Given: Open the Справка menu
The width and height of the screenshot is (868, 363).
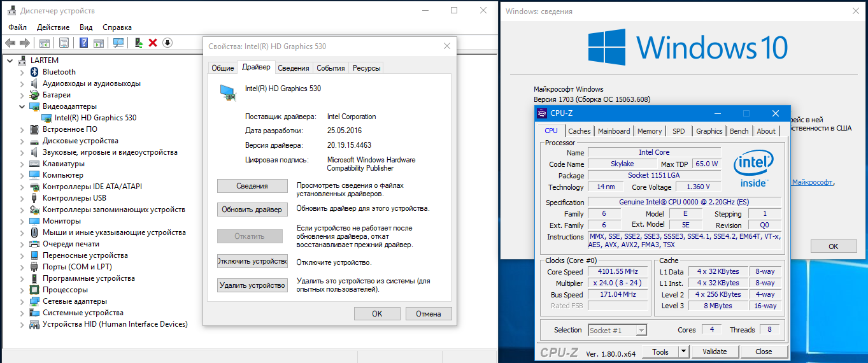Looking at the screenshot, I should point(117,27).
